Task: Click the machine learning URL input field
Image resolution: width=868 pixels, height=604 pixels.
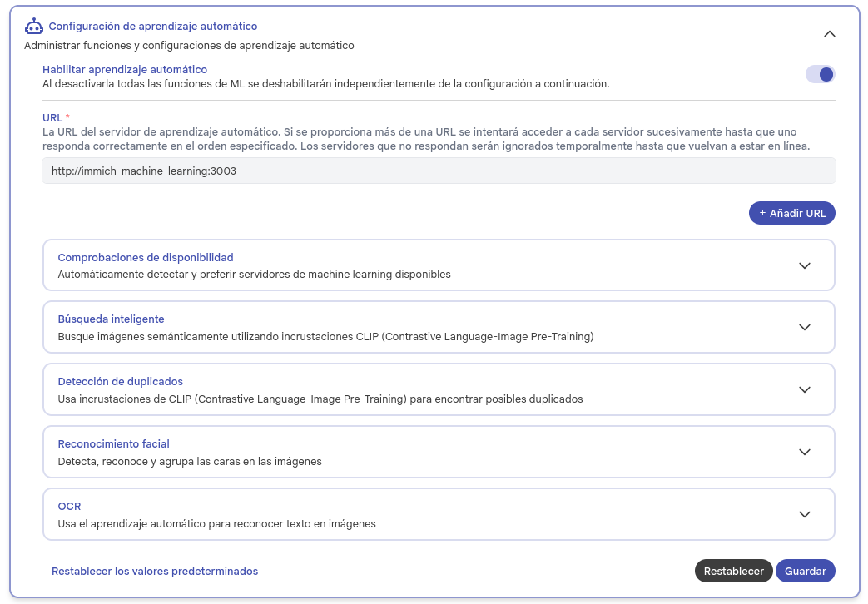Action: [x=439, y=171]
